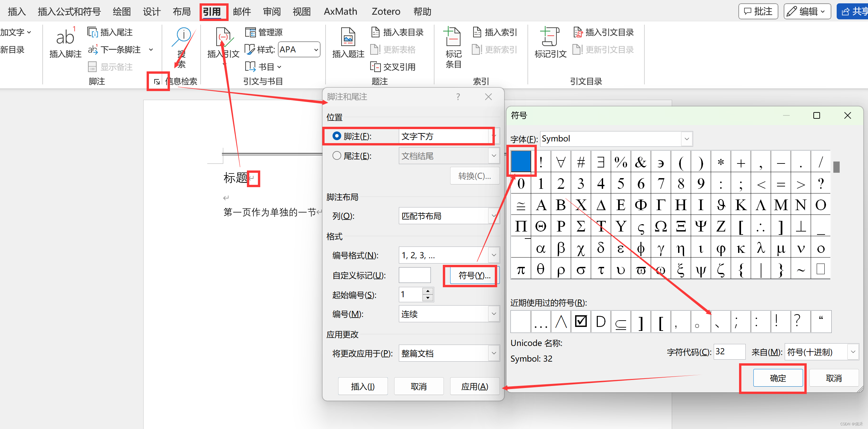Select the 脚注 radio button
Viewport: 868px width, 429px height.
point(337,136)
